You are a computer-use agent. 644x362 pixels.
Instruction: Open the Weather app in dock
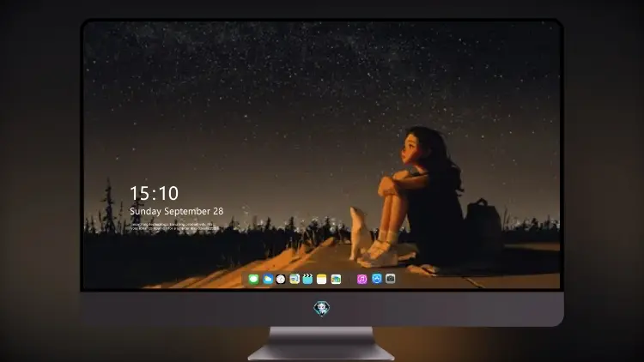pyautogui.click(x=267, y=279)
